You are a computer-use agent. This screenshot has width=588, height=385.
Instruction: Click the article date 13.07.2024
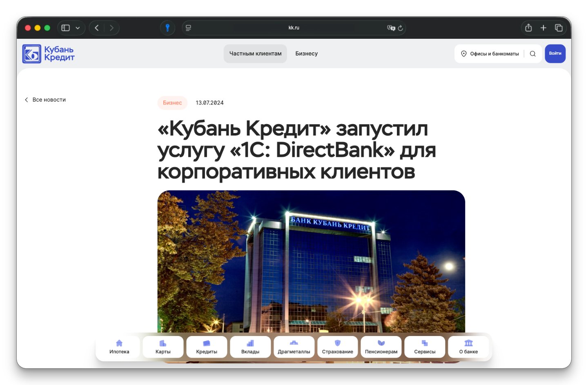pyautogui.click(x=209, y=103)
